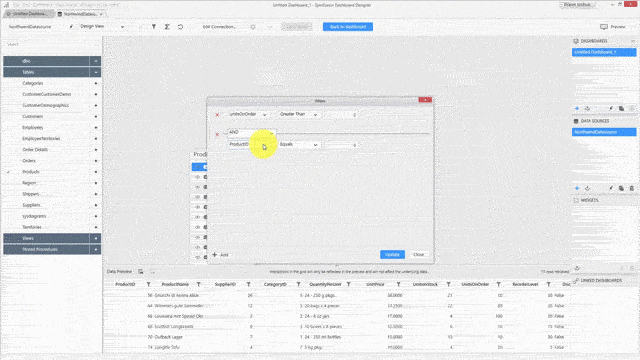Click Back to dashboard button

click(348, 27)
